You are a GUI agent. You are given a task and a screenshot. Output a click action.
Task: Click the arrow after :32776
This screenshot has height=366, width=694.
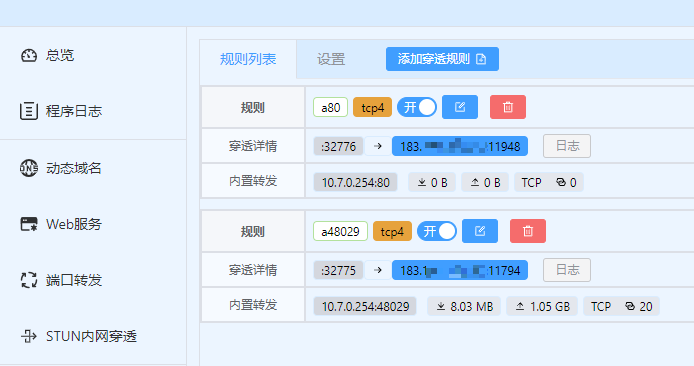click(378, 146)
